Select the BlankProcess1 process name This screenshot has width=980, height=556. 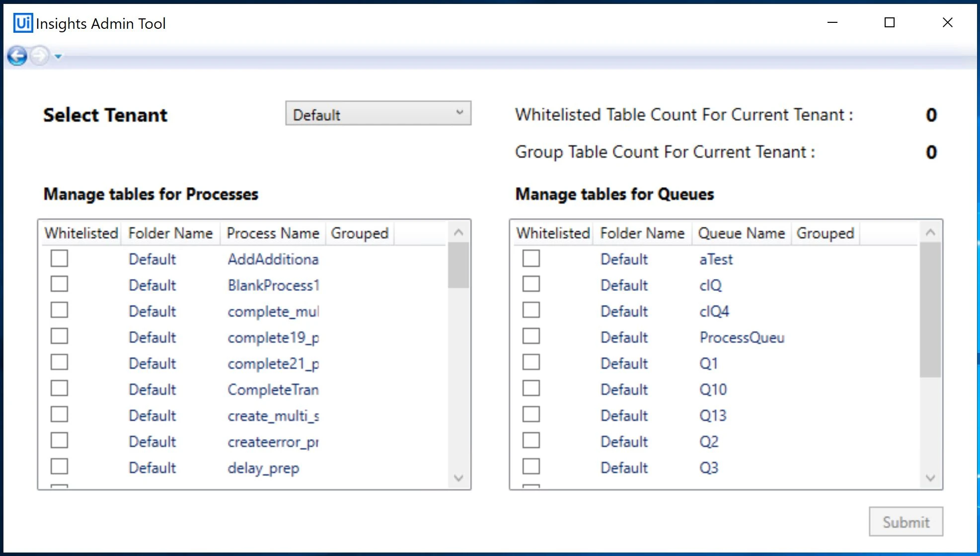coord(273,285)
